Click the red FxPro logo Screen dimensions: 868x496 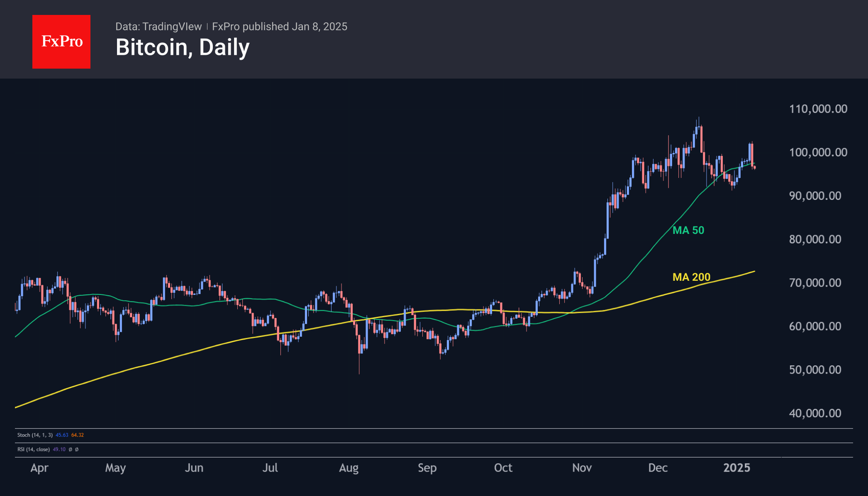click(61, 41)
